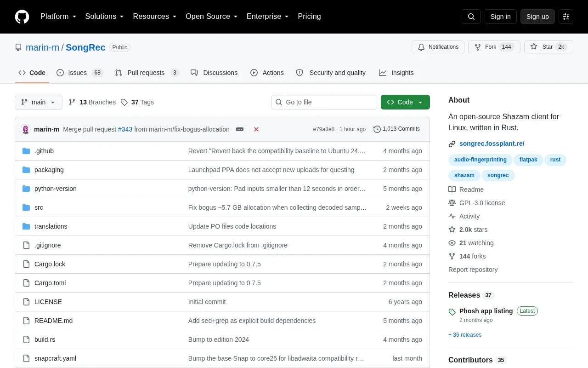Open the Discussions tab
The image size is (588, 368).
pyautogui.click(x=214, y=73)
